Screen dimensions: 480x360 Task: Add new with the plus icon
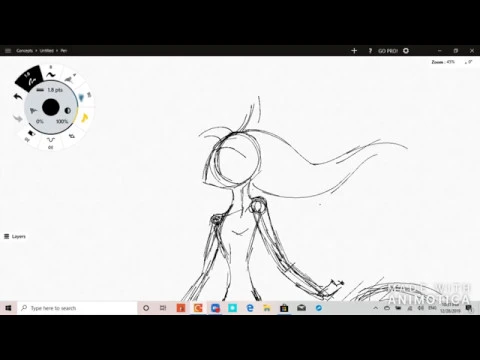(354, 51)
